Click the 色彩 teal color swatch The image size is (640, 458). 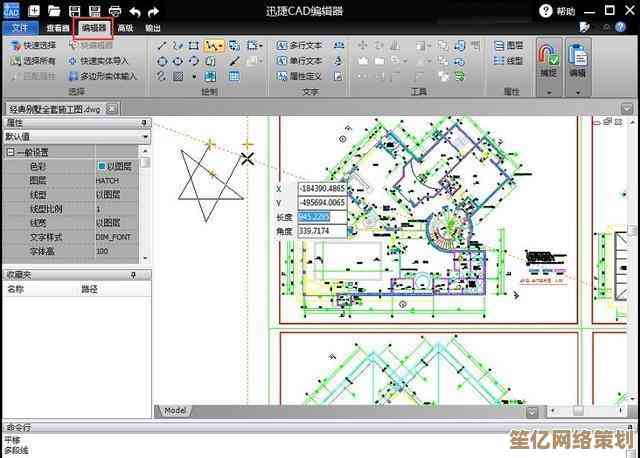pyautogui.click(x=101, y=166)
